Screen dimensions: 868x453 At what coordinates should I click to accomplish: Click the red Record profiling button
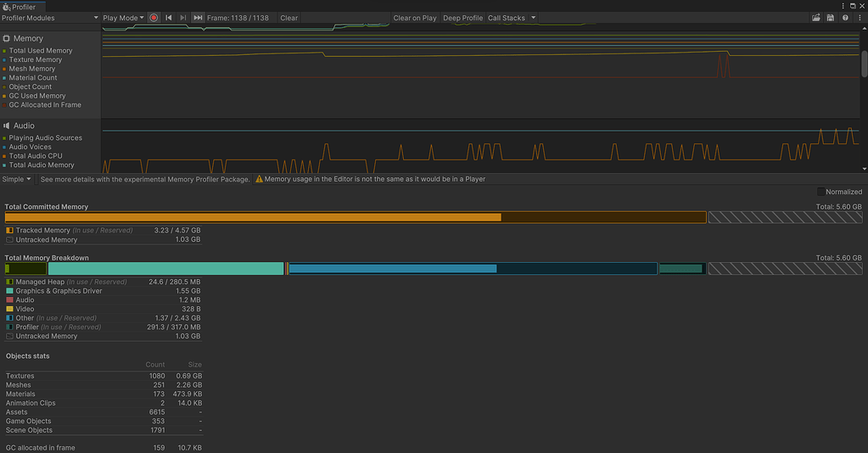tap(154, 18)
